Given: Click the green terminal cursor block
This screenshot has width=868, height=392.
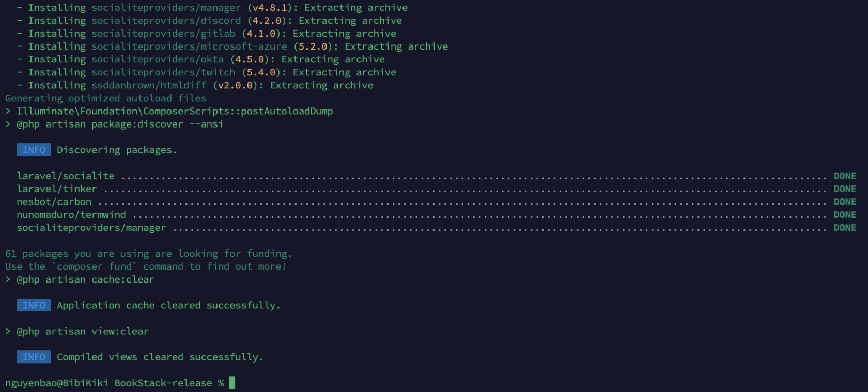Looking at the screenshot, I should 232,383.
